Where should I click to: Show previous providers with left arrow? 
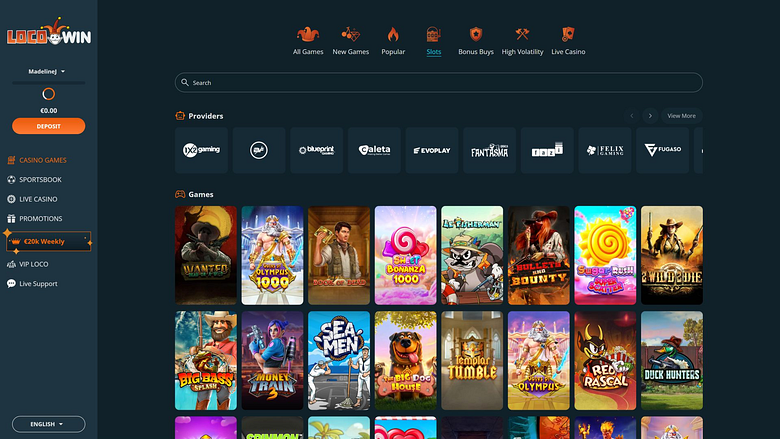click(x=632, y=116)
